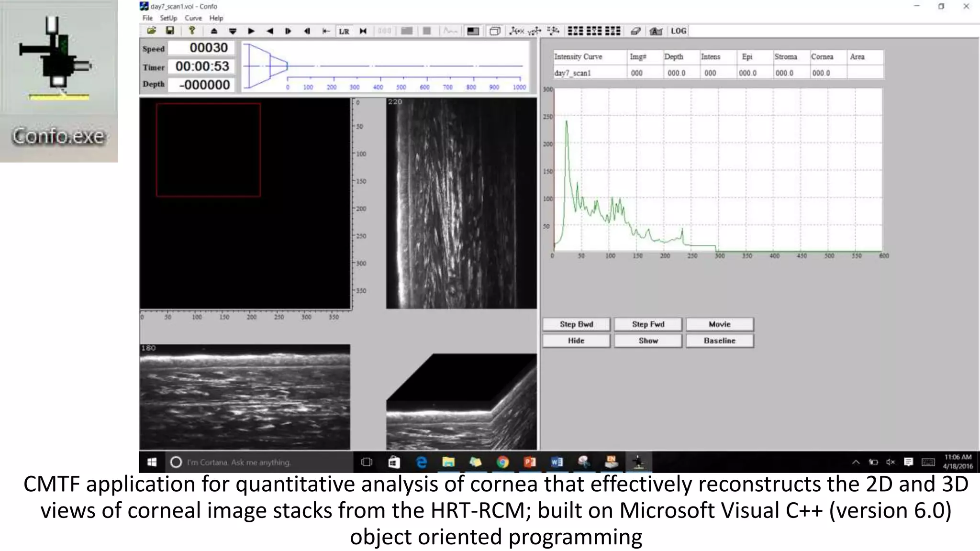Click the bow-tie shaped toolbar icon
This screenshot has width=980, height=551.
click(363, 31)
